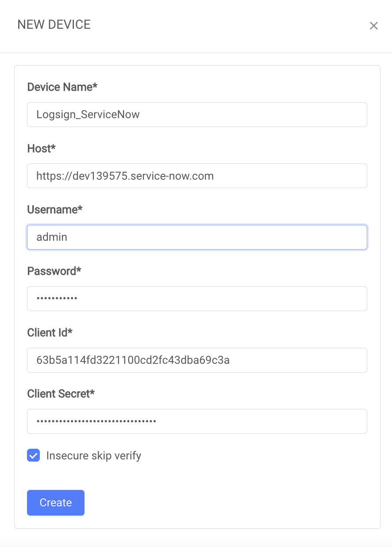This screenshot has width=392, height=547.
Task: Click the Client Secret field
Action: tap(197, 421)
